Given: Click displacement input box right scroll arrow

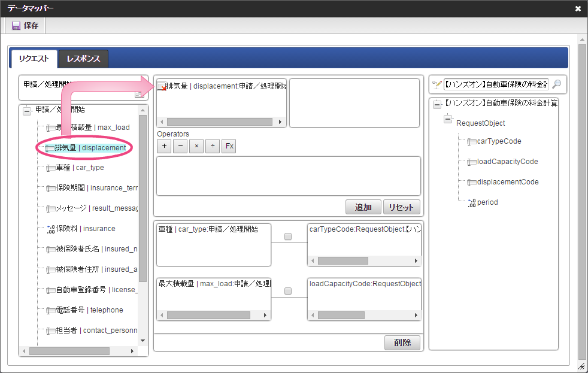Looking at the screenshot, I should pyautogui.click(x=280, y=122).
